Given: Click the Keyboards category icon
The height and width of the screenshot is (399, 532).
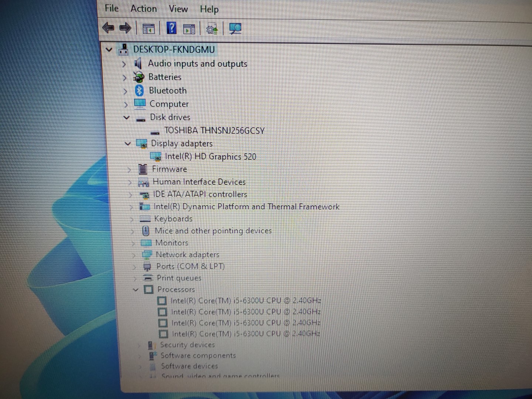Looking at the screenshot, I should pos(145,219).
